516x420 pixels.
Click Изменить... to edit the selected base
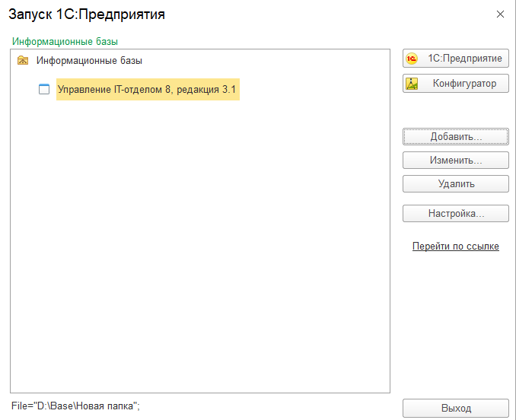tap(455, 161)
